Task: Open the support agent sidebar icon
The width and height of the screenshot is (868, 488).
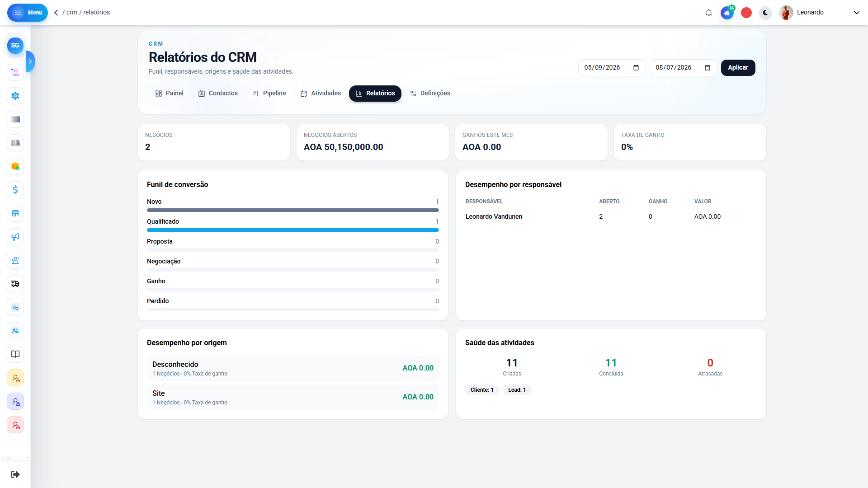Action: coord(15,260)
